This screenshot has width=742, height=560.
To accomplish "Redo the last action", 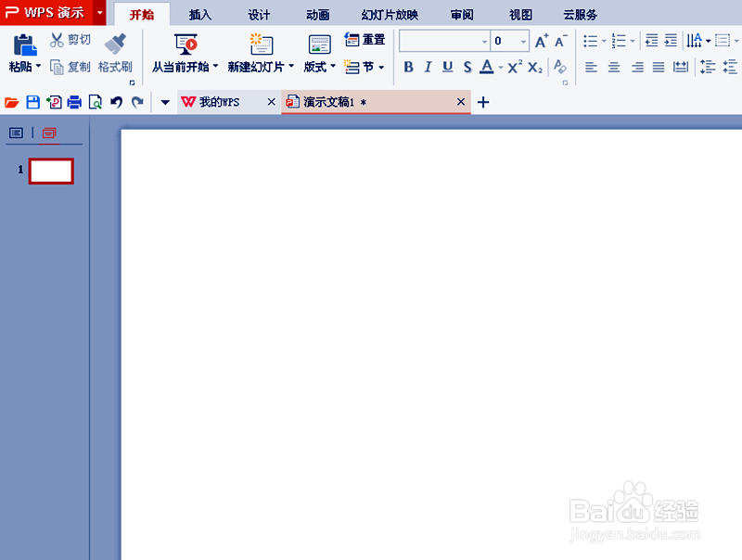I will pyautogui.click(x=137, y=102).
